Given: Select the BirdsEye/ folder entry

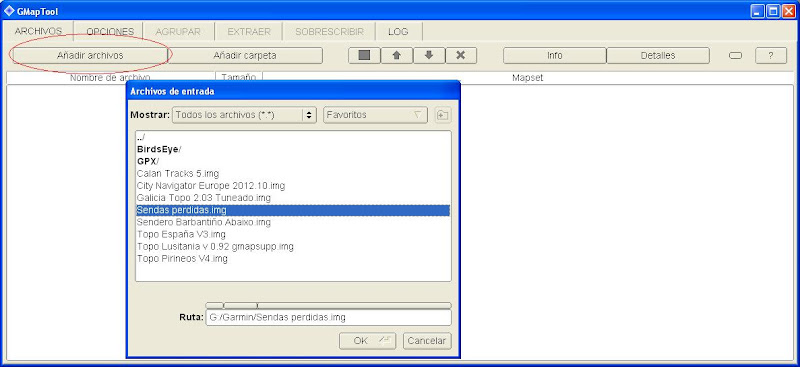Looking at the screenshot, I should click(x=293, y=150).
